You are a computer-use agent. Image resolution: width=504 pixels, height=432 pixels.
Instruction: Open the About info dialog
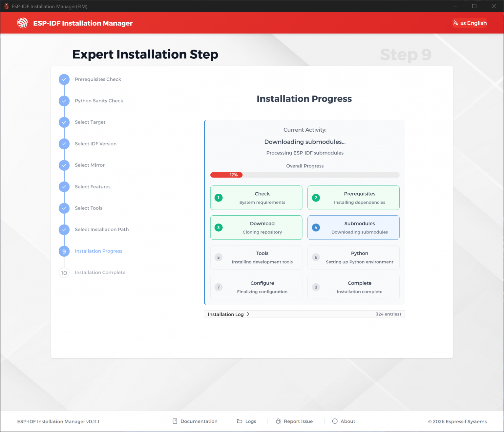tap(344, 421)
